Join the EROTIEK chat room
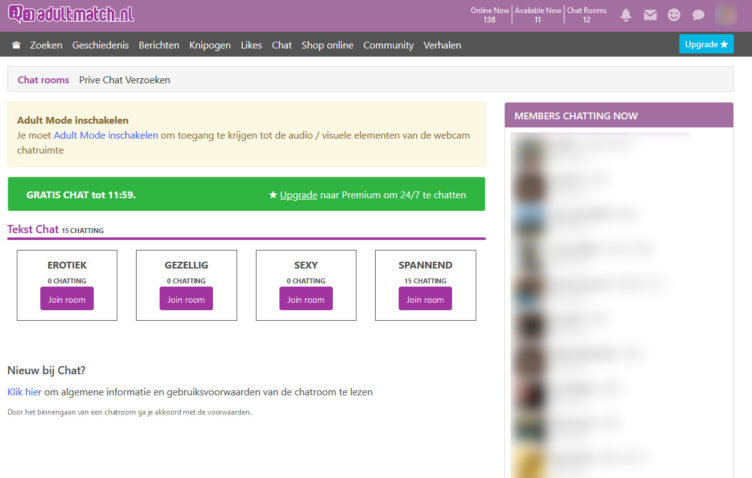Image resolution: width=752 pixels, height=478 pixels. click(67, 299)
